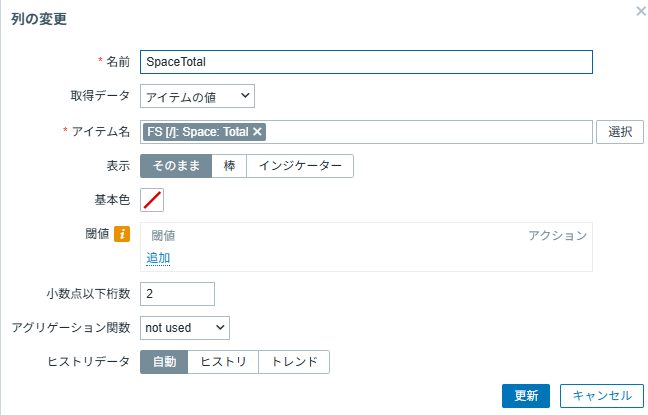This screenshot has height=415, width=648.
Task: Expand the aggregation function not used dropdown
Action: pos(185,328)
